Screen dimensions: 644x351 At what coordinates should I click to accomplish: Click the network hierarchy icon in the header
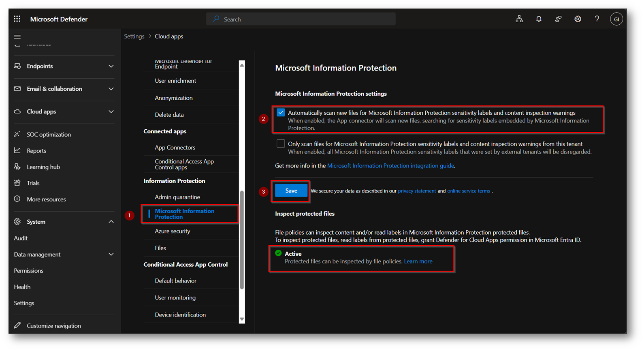coord(519,19)
